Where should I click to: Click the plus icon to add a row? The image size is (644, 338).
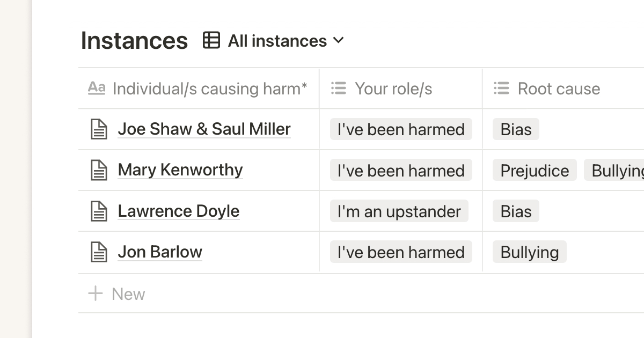(96, 293)
